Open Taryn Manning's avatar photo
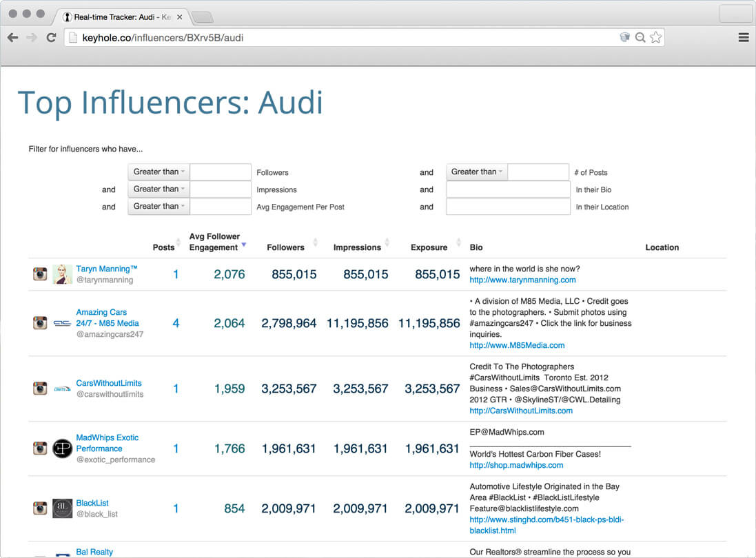The width and height of the screenshot is (756, 558). point(62,274)
